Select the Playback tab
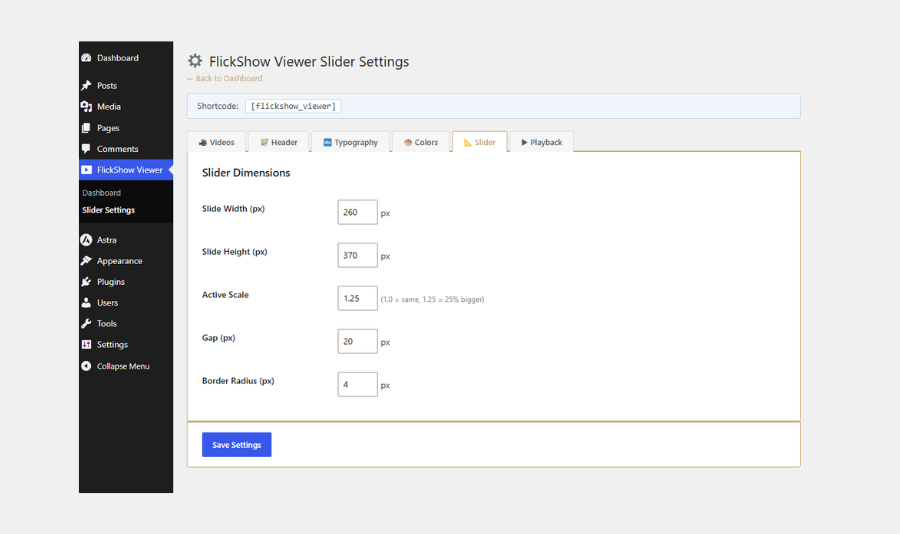The width and height of the screenshot is (900, 534). click(541, 142)
